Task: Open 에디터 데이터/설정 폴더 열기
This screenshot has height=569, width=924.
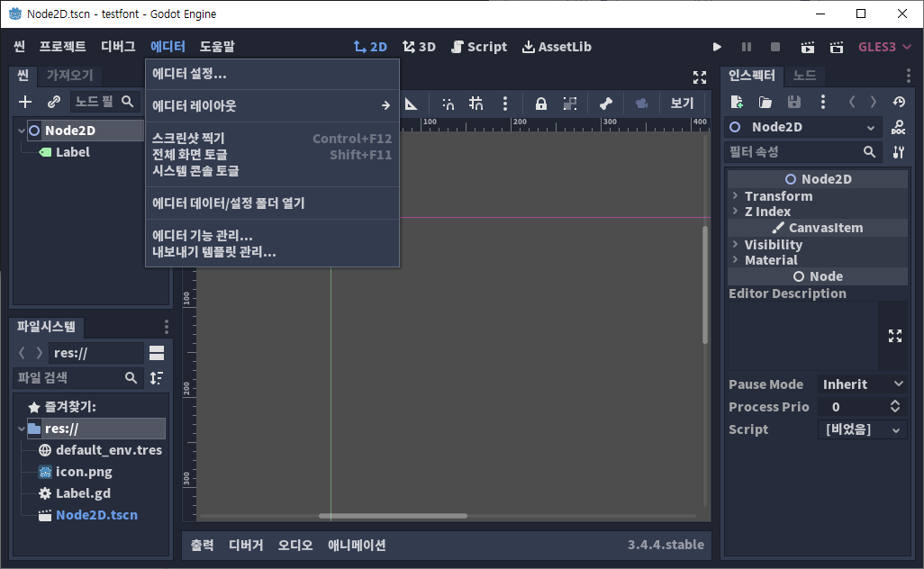Action: (x=272, y=203)
